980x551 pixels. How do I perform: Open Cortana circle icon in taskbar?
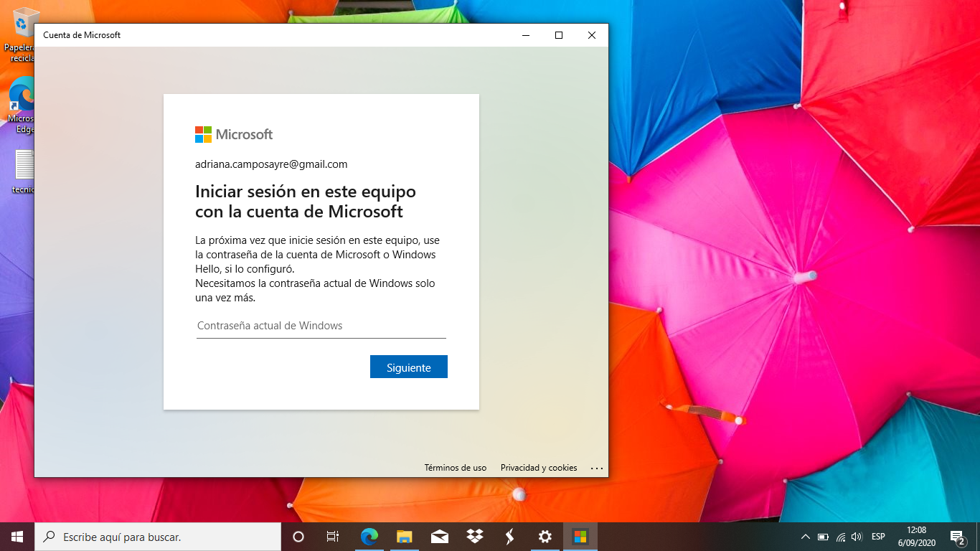tap(298, 537)
